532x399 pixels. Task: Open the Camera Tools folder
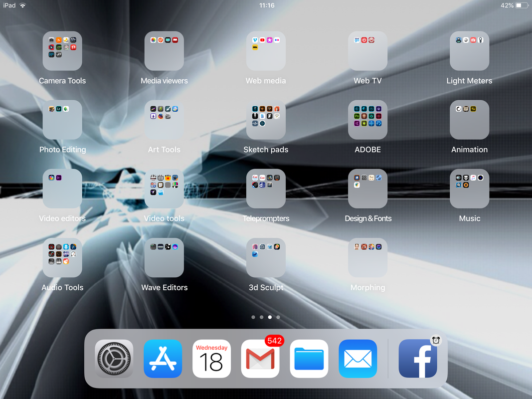[62, 51]
